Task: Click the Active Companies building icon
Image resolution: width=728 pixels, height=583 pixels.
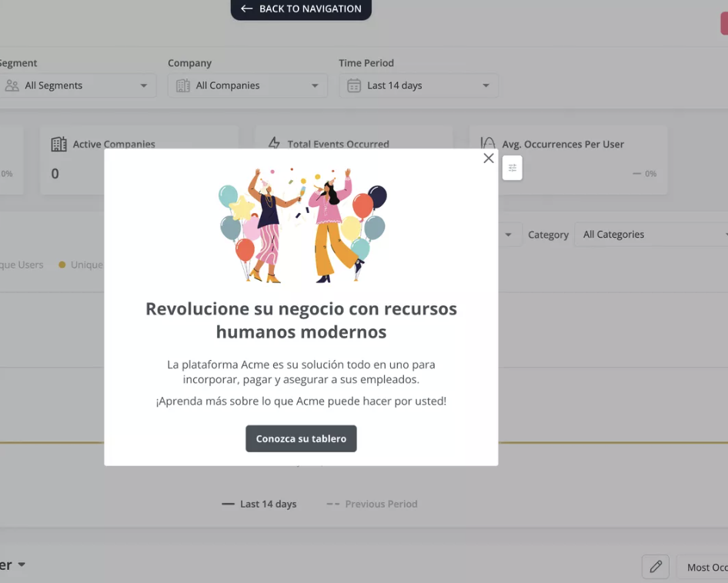Action: tap(59, 145)
